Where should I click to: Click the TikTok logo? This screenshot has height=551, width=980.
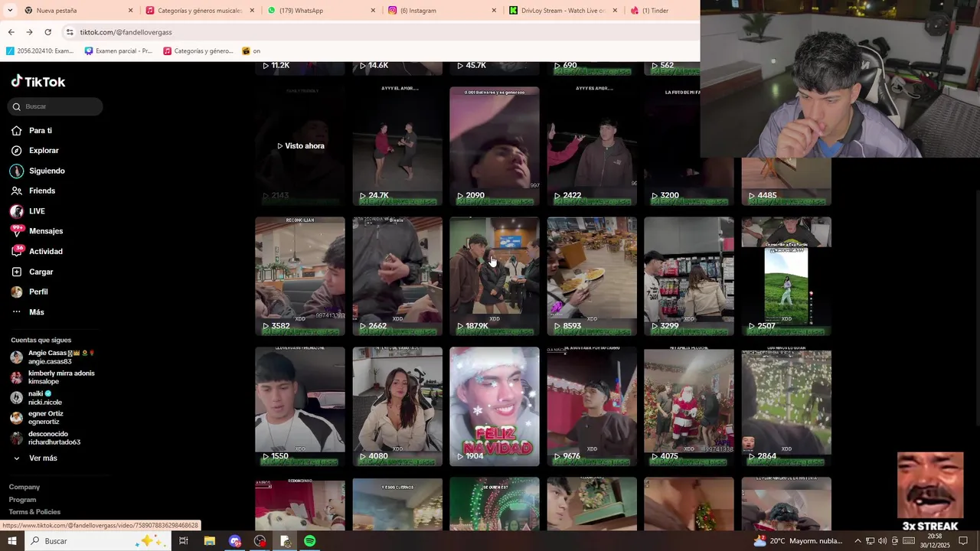(x=38, y=81)
